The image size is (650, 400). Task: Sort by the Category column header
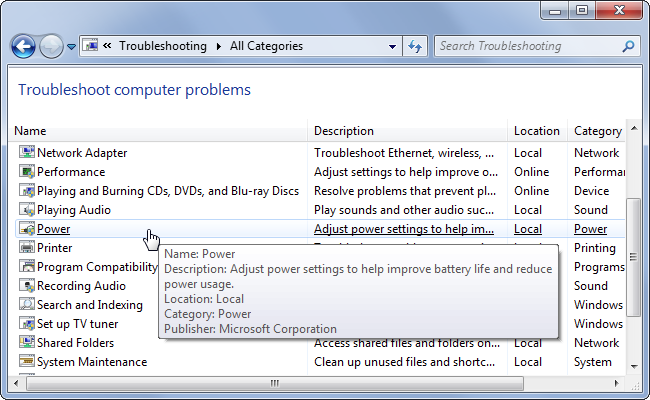pos(598,131)
